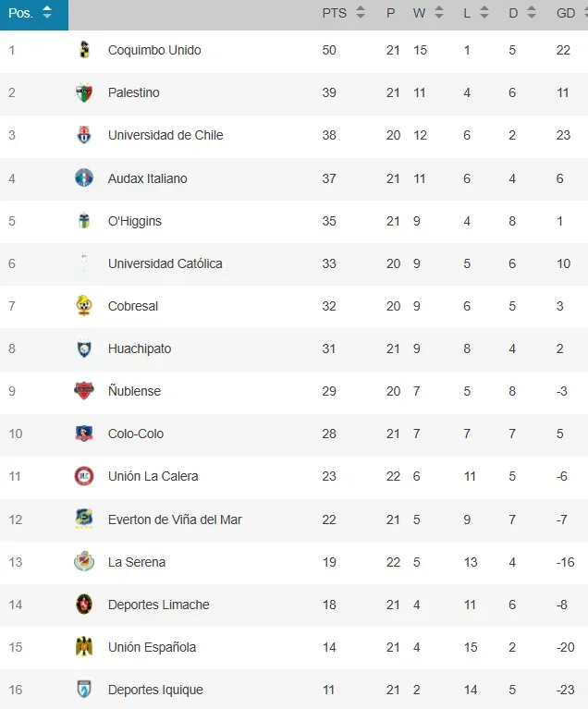Open the Universidad Católica team name
The width and height of the screenshot is (588, 709).
[165, 263]
